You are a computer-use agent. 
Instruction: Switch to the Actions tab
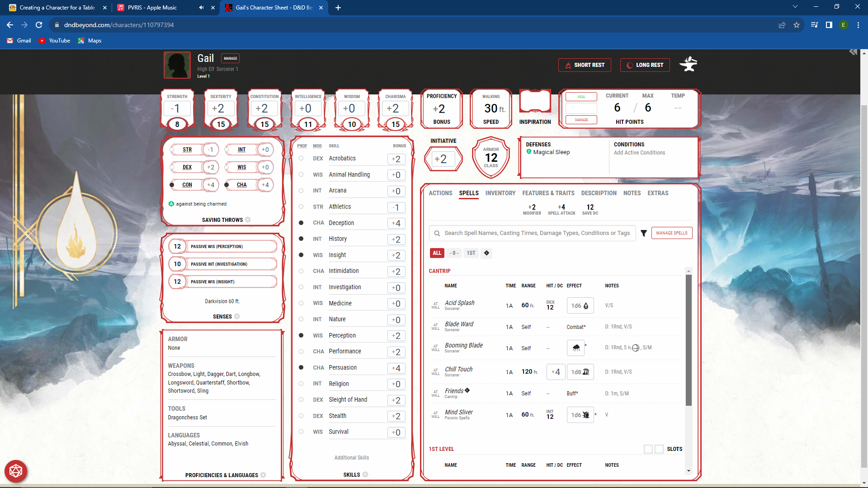(x=440, y=193)
